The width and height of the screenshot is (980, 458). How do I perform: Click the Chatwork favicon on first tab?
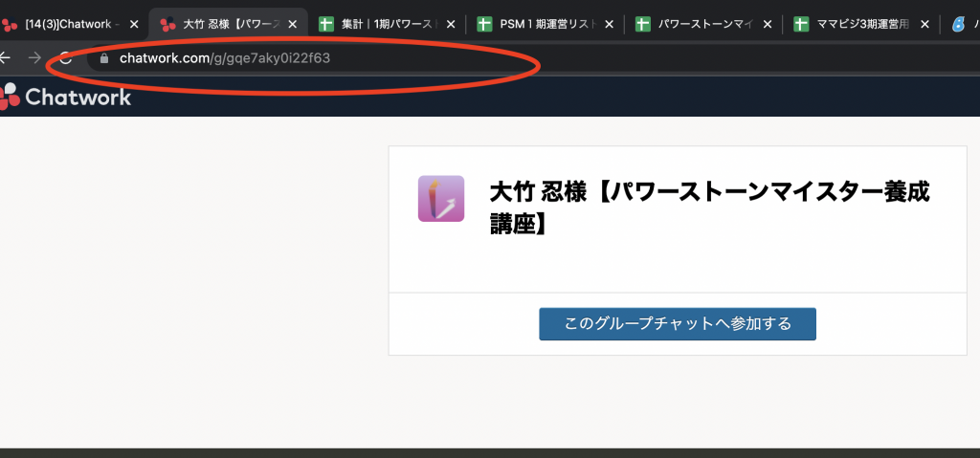pos(10,24)
